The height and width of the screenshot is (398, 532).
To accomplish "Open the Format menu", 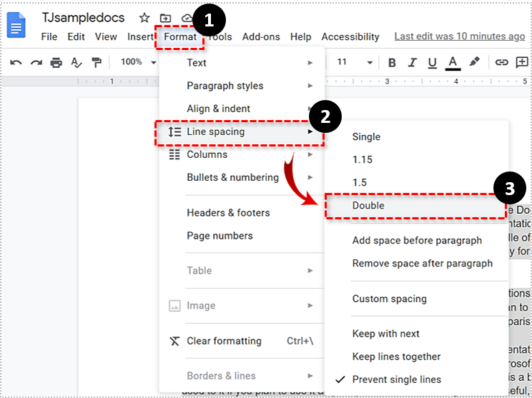I will [x=180, y=36].
